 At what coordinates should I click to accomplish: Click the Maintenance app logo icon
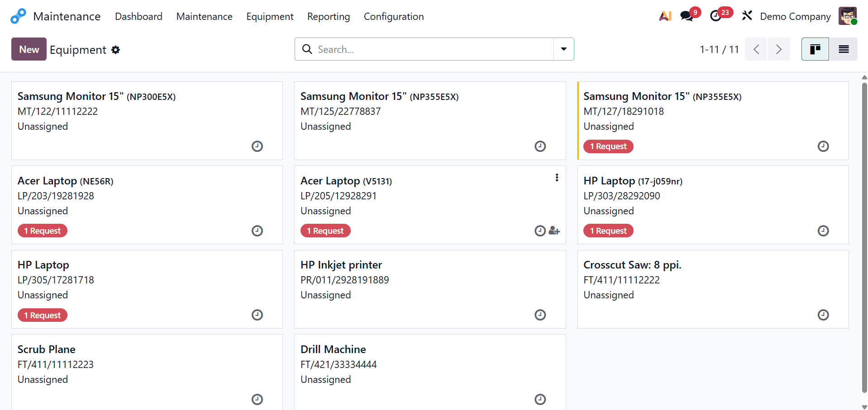[x=18, y=16]
